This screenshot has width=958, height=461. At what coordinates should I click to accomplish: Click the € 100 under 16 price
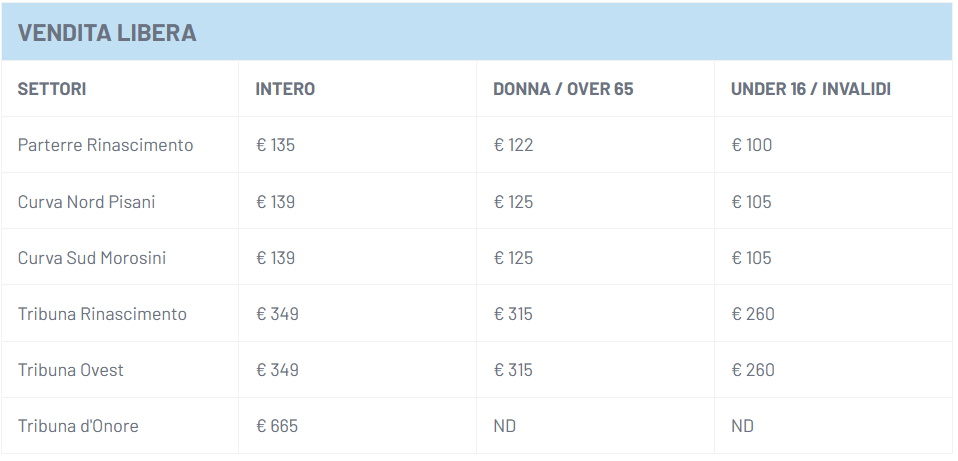[x=751, y=145]
